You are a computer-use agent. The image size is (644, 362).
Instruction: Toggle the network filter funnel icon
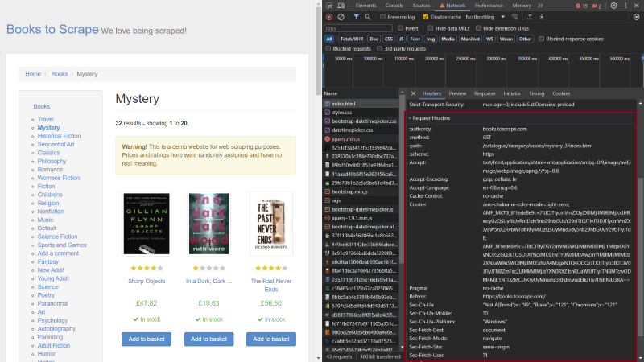(357, 17)
